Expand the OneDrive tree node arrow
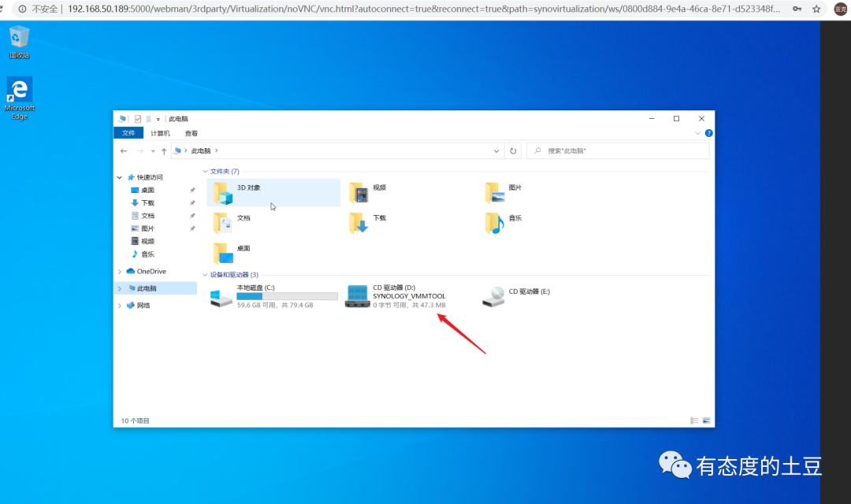 120,271
